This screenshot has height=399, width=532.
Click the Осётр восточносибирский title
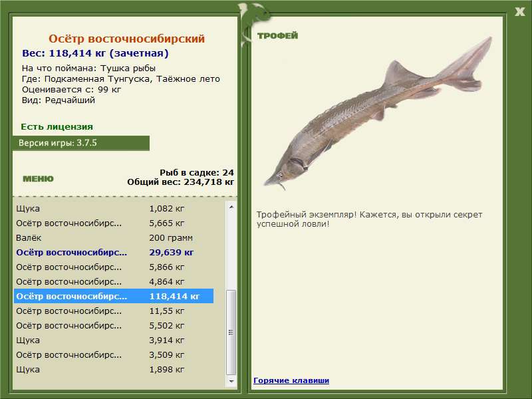pos(126,39)
